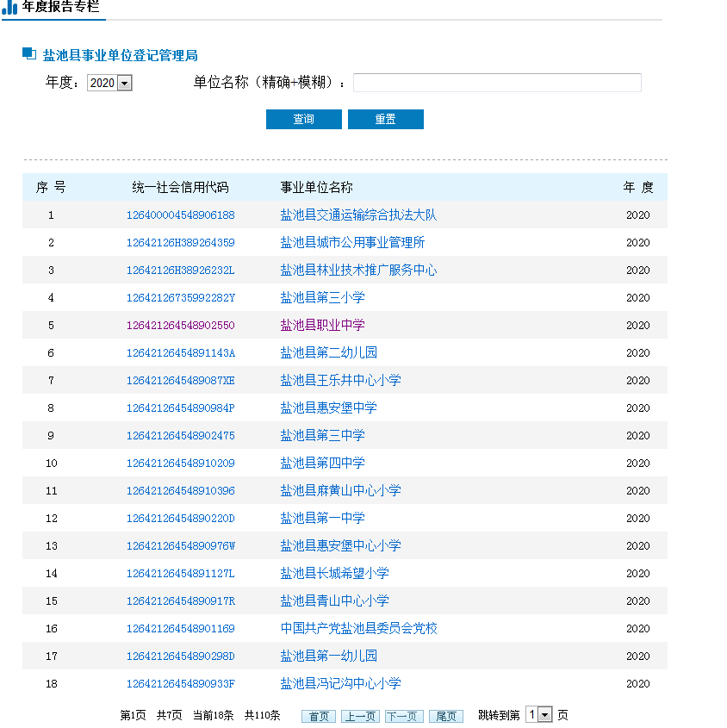Image resolution: width=727 pixels, height=728 pixels.
Task: Open 盐池县第一中学 link
Action: tap(323, 518)
